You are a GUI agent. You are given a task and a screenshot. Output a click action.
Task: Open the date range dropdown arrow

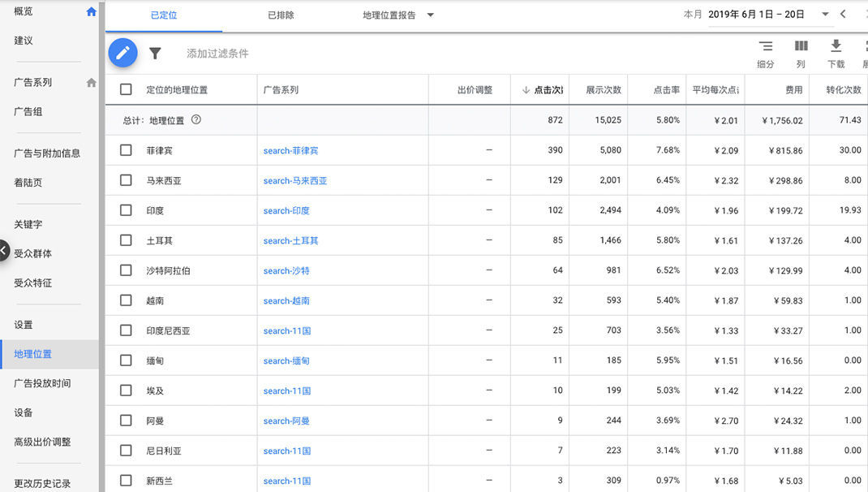825,15
